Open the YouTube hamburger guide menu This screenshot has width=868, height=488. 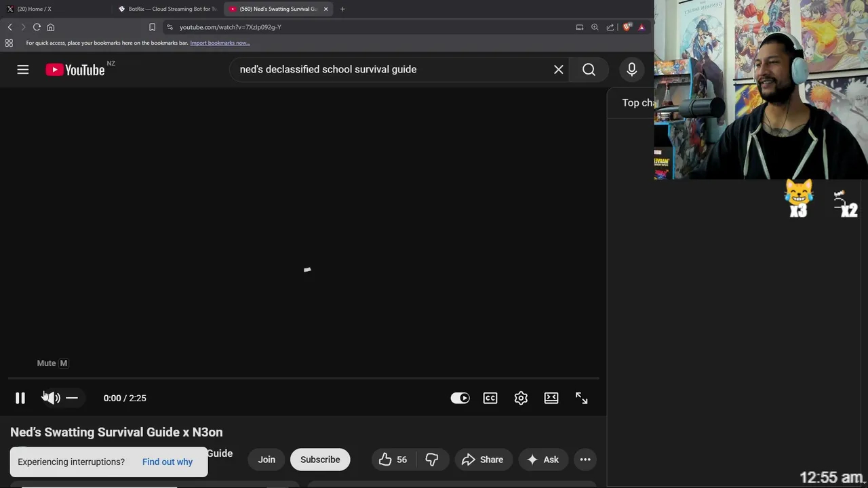[23, 69]
